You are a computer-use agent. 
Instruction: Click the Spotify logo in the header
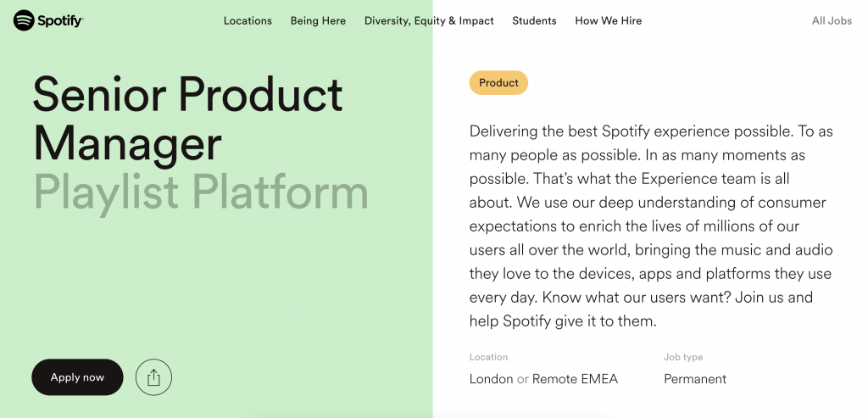[24, 20]
